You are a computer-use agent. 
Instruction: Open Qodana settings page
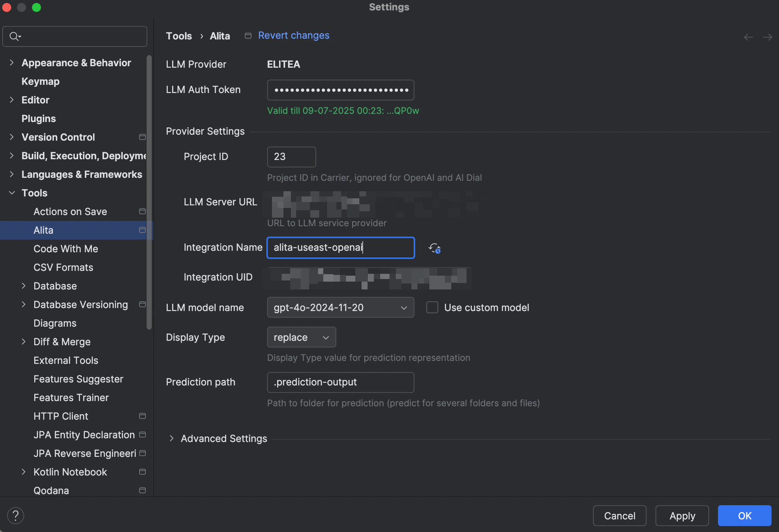(51, 491)
